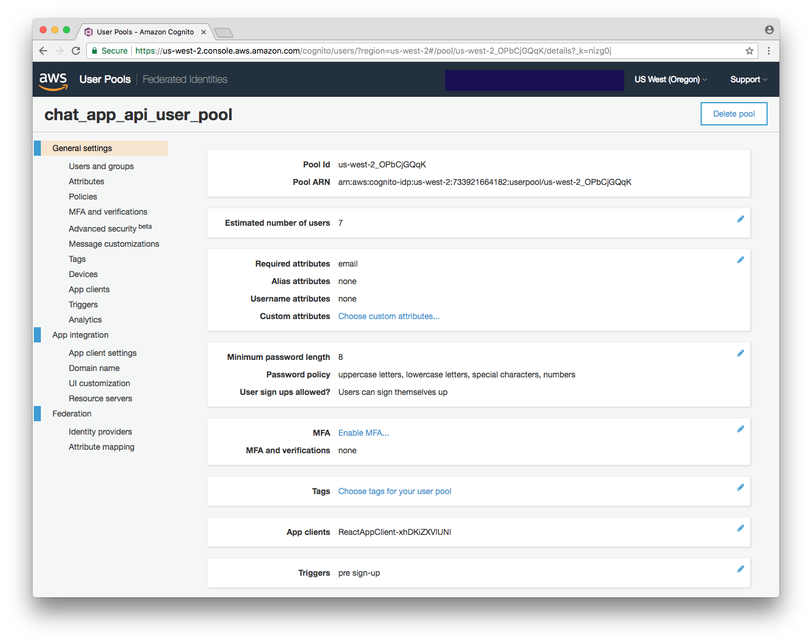Edit Triggers using the pencil icon
This screenshot has width=812, height=644.
point(740,569)
